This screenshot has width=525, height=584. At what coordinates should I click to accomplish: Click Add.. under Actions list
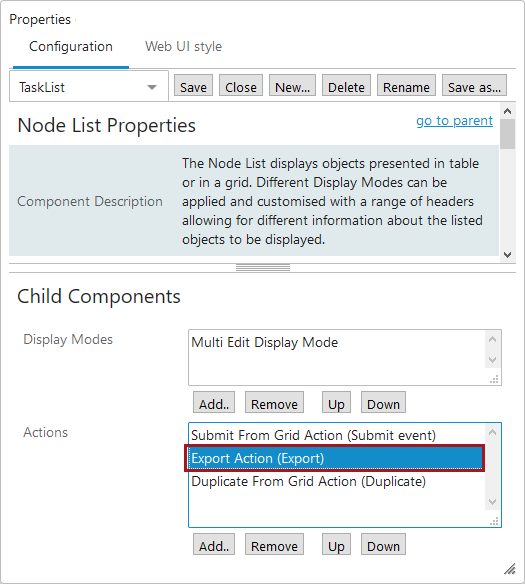point(214,545)
